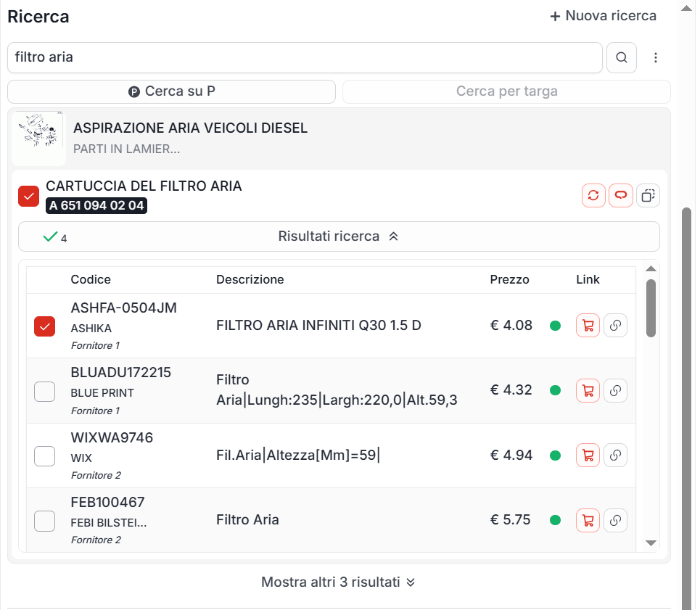Collapse the Risultati ricerca section
This screenshot has height=610, width=700.
pyautogui.click(x=339, y=236)
